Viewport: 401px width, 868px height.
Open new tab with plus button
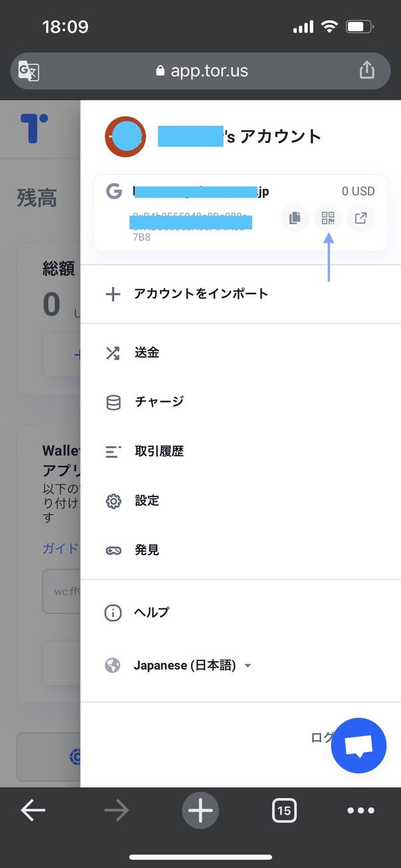[200, 810]
